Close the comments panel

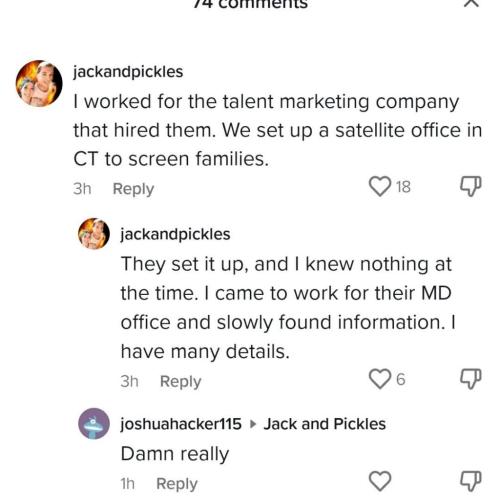point(471,3)
